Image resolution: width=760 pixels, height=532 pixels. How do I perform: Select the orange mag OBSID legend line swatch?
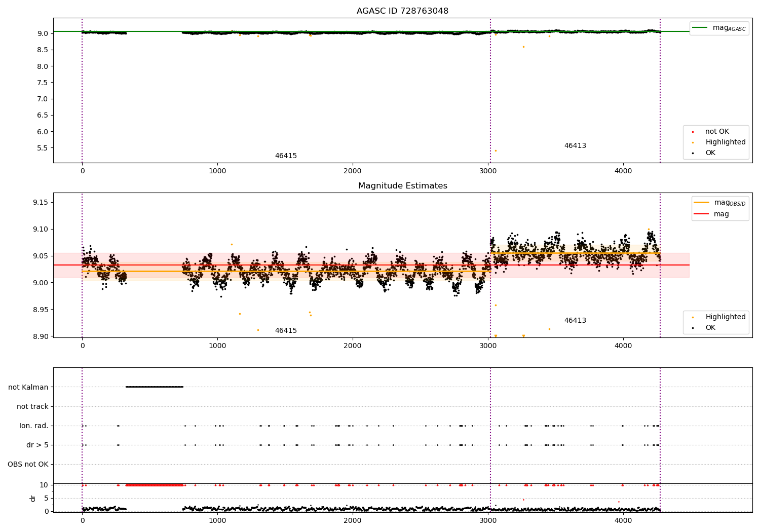[x=701, y=203]
